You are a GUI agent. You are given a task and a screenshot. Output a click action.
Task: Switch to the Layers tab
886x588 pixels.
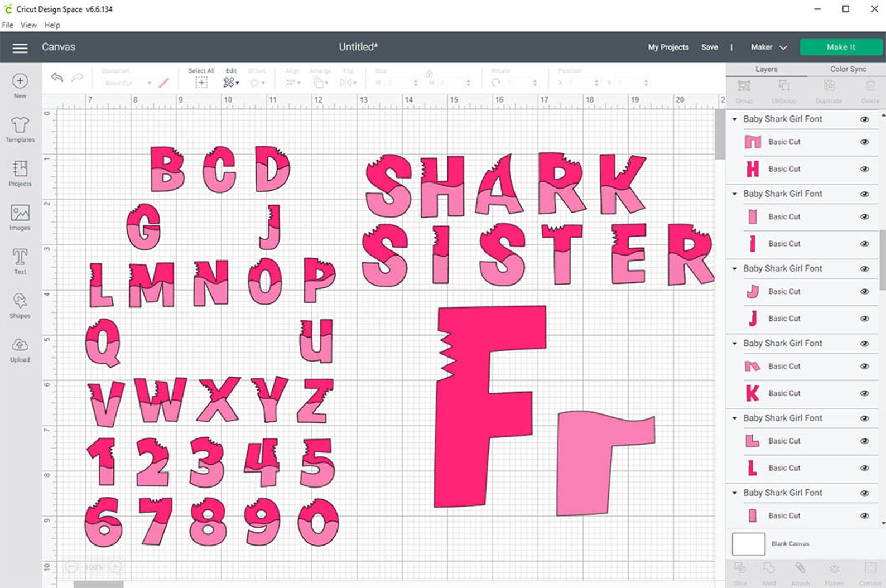point(766,69)
